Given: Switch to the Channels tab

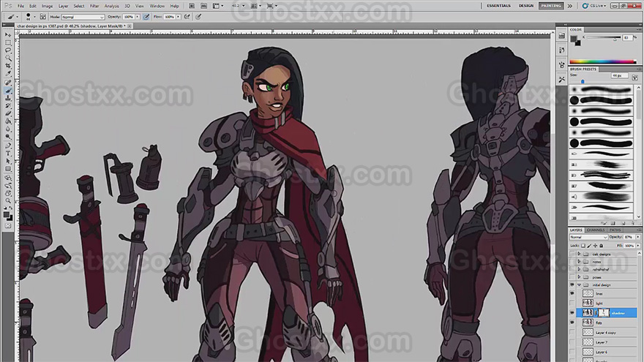Looking at the screenshot, I should click(595, 230).
